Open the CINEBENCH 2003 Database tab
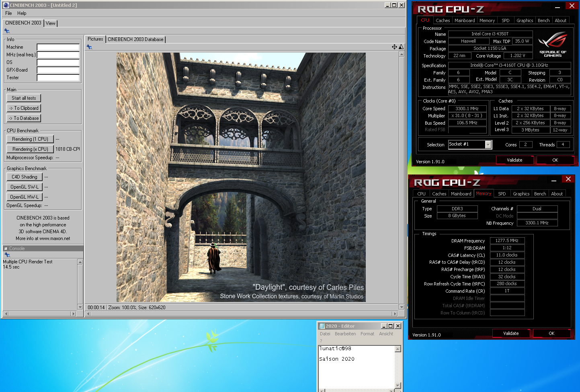The image size is (580, 392). point(135,39)
